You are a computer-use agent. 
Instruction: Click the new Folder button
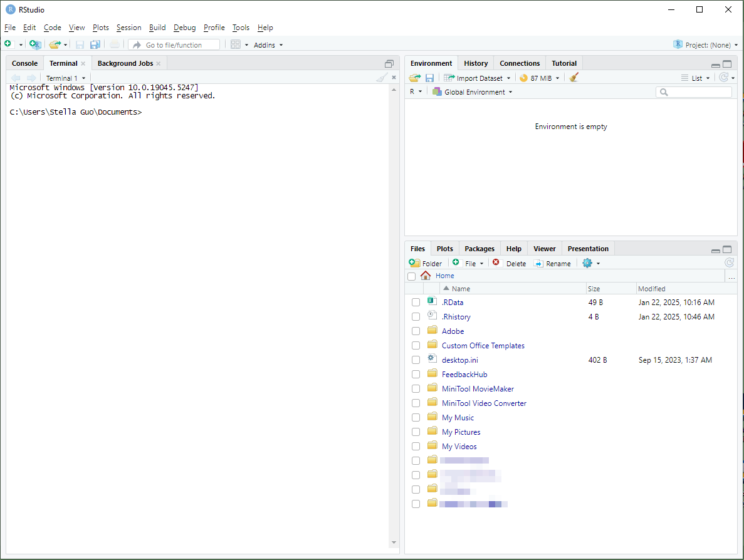coord(426,263)
